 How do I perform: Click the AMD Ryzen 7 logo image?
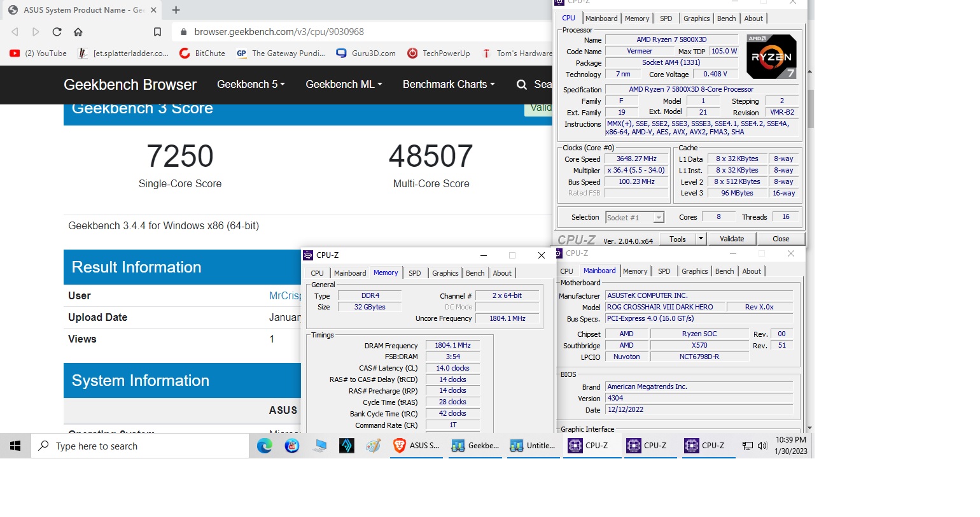coord(771,57)
